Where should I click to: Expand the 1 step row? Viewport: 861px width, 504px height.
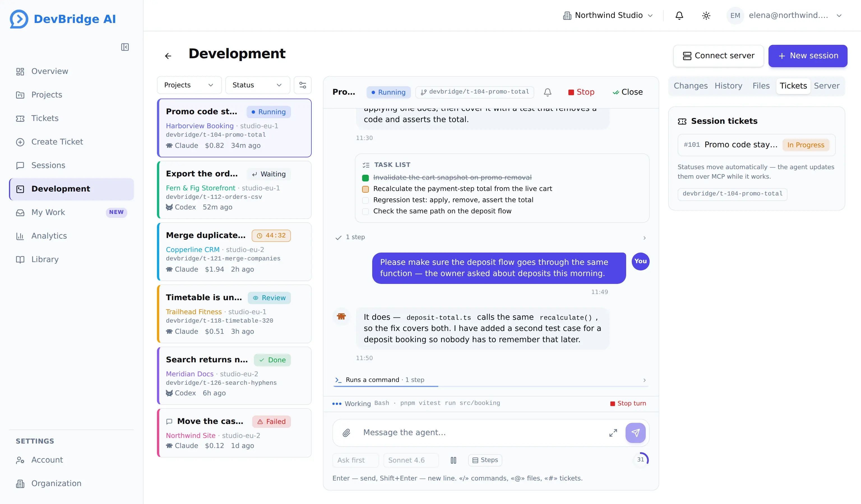click(x=491, y=237)
